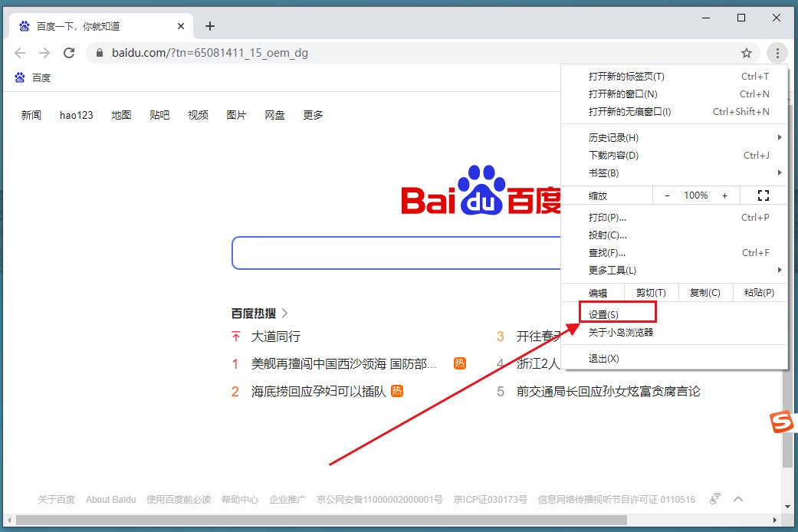Bookmark this page with star icon
Image resolution: width=798 pixels, height=532 pixels.
coord(747,53)
